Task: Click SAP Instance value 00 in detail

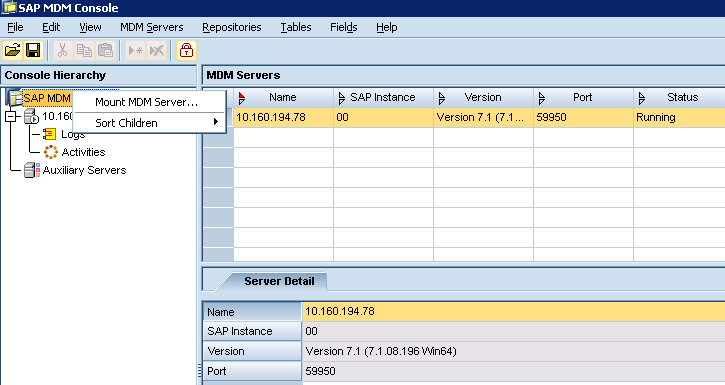Action: pos(513,331)
